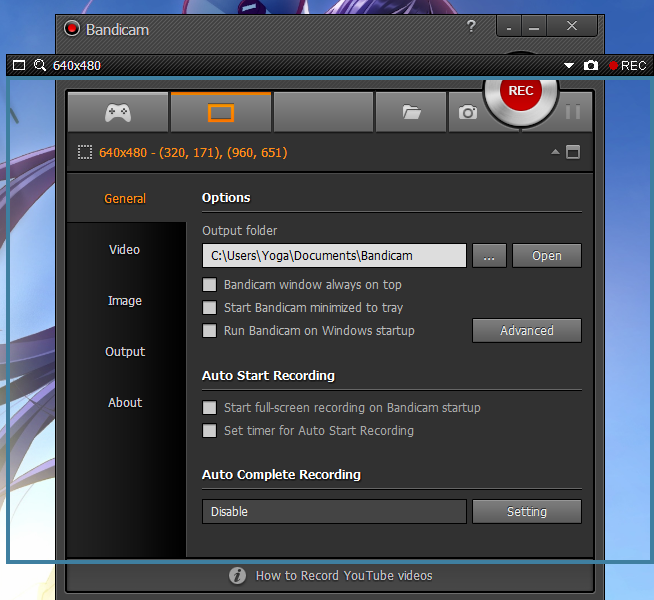This screenshot has height=600, width=654.
Task: Click the info icon at bottom
Action: click(237, 576)
